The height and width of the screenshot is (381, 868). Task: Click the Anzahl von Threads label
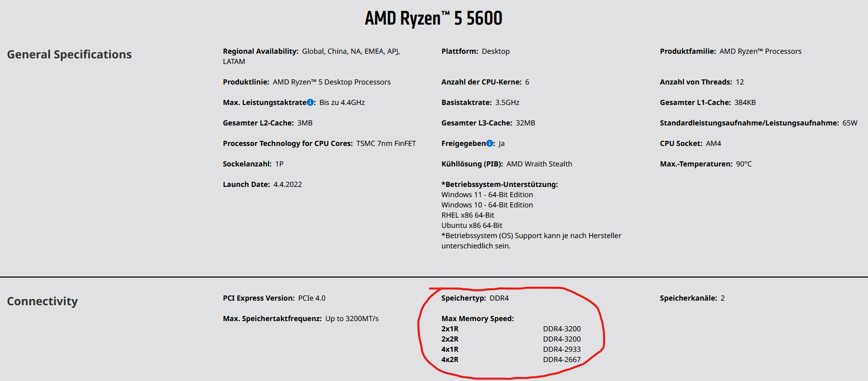pos(696,82)
